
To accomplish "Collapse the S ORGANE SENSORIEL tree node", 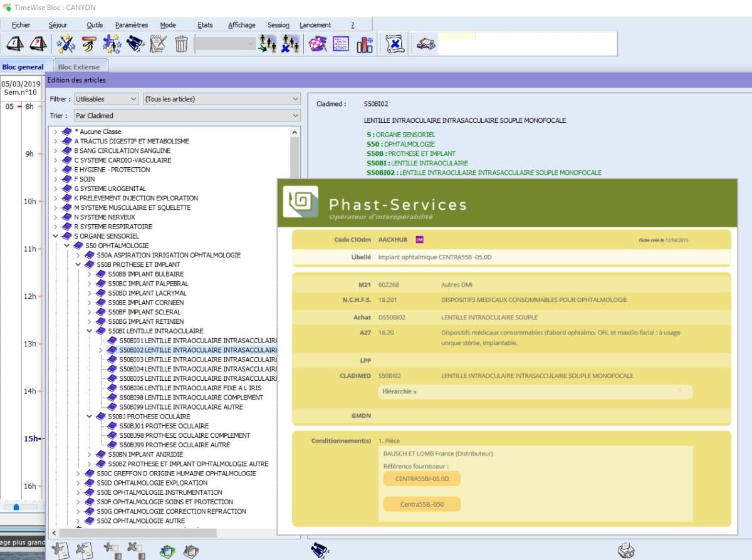I will (x=55, y=236).
